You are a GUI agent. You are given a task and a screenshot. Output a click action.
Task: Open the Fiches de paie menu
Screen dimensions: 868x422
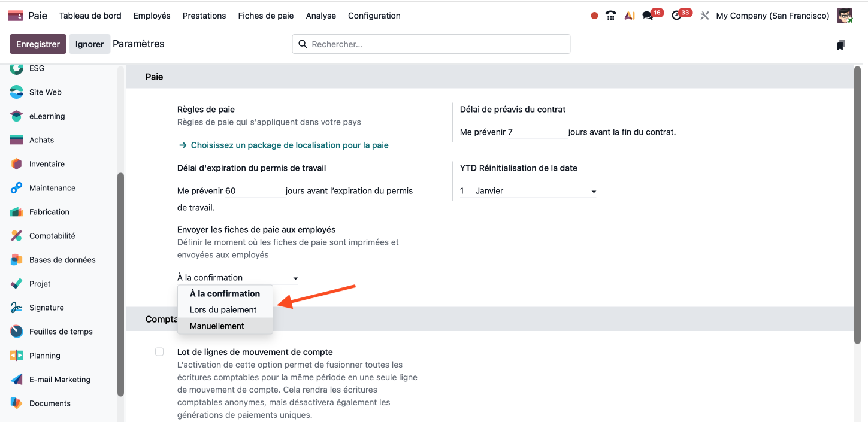tap(266, 16)
